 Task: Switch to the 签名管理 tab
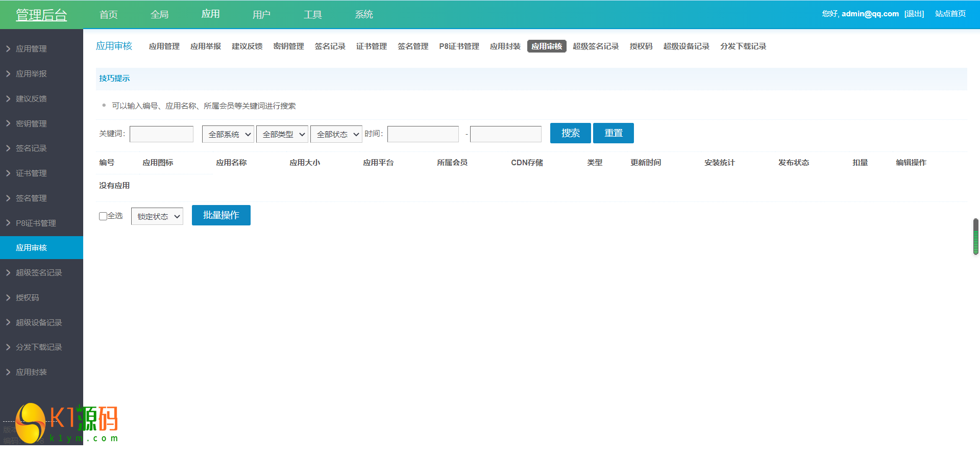tap(413, 46)
